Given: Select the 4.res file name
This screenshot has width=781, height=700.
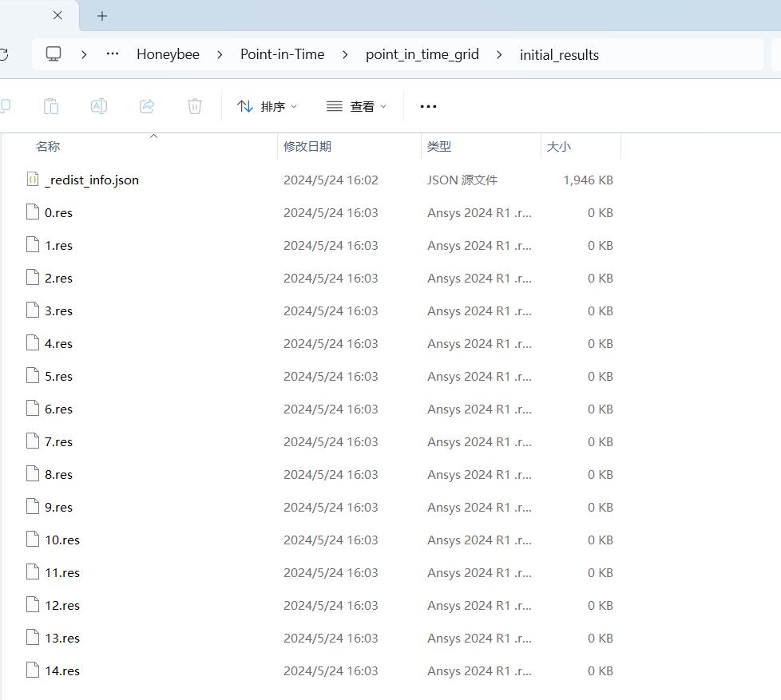Looking at the screenshot, I should 58,343.
